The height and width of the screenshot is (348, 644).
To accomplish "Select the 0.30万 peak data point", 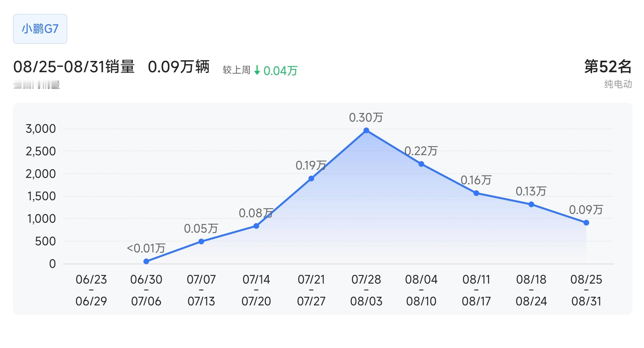I will tap(366, 131).
